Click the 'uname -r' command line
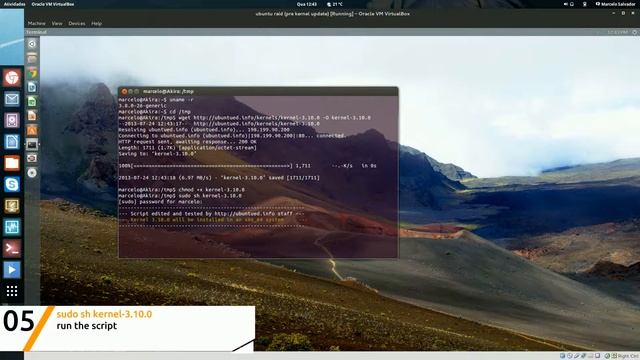 pyautogui.click(x=156, y=100)
